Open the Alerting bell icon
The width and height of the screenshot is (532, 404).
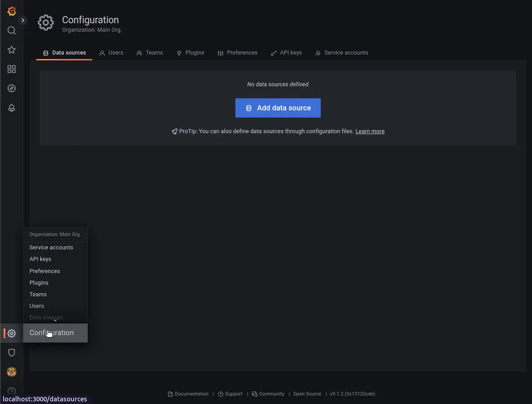11,108
